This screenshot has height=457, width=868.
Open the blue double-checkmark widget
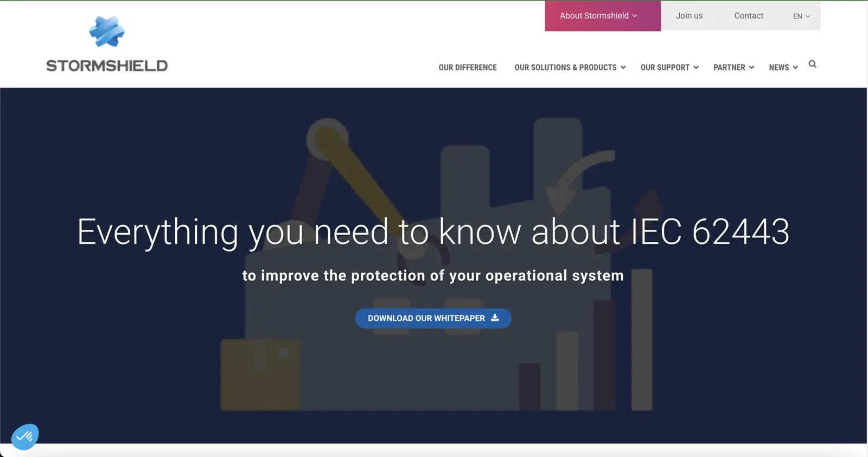click(x=25, y=437)
